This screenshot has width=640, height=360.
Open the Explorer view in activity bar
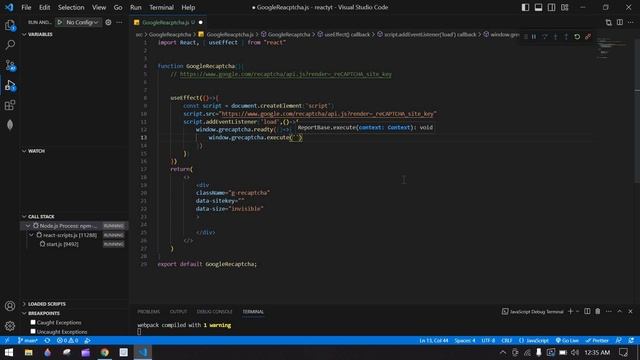tap(10, 25)
